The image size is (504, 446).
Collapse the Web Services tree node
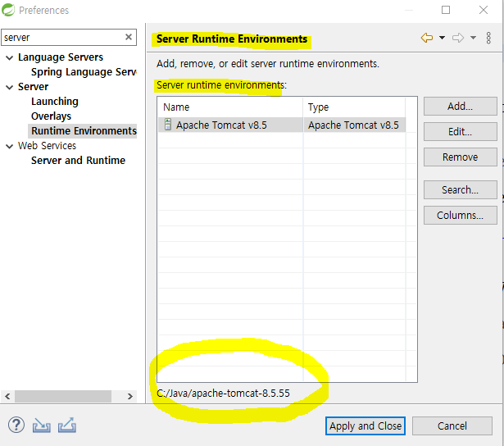coord(10,146)
